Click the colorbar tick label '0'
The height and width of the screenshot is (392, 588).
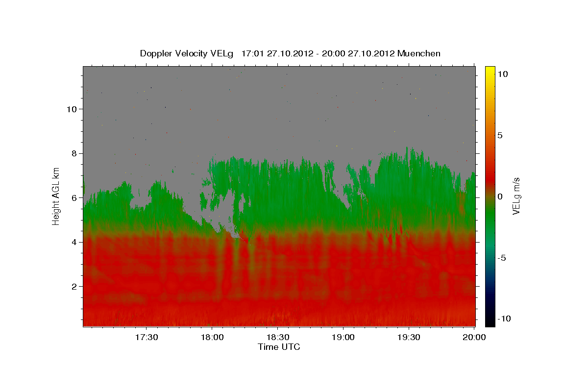500,196
